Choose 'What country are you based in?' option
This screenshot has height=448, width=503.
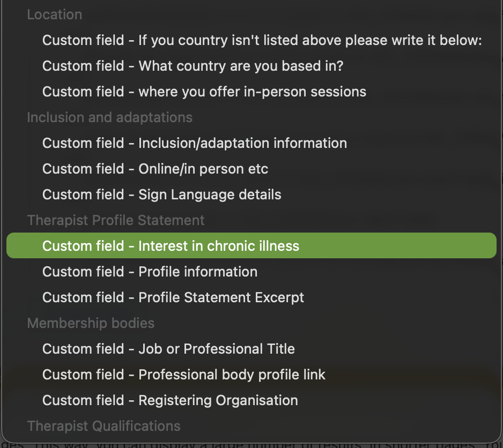[x=193, y=66]
